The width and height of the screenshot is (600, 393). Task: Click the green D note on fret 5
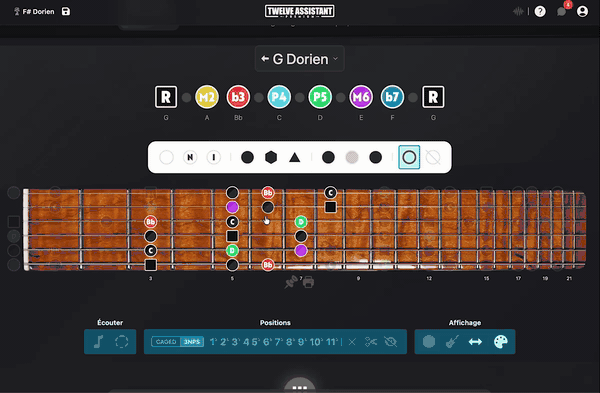232,251
